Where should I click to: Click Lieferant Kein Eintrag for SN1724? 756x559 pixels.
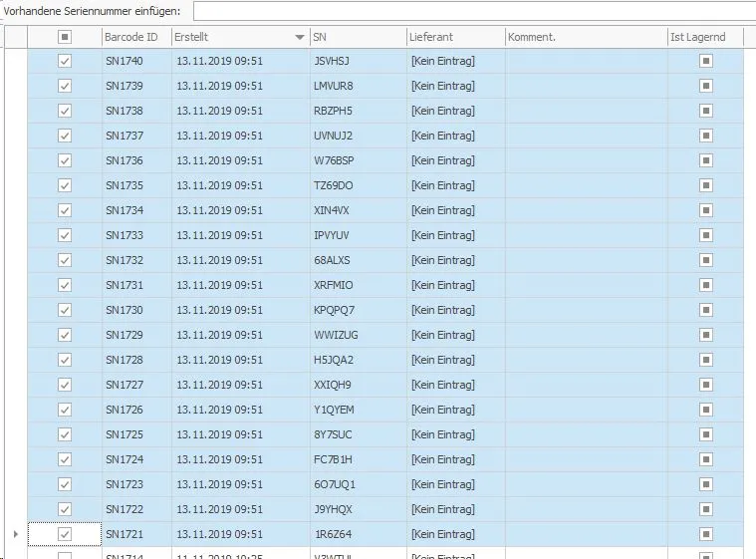(x=443, y=459)
